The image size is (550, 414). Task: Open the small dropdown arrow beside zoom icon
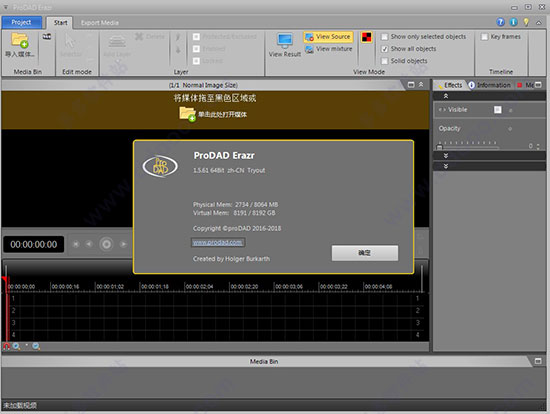tap(26, 346)
